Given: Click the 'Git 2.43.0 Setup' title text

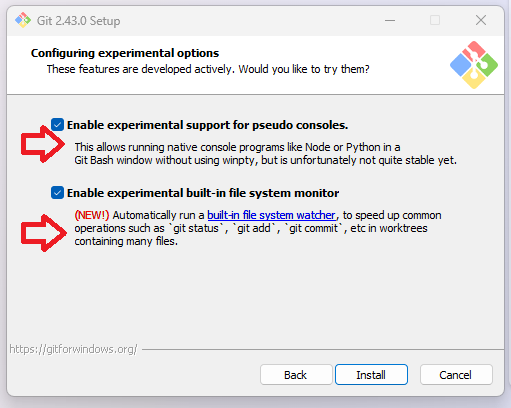Looking at the screenshot, I should (x=78, y=21).
